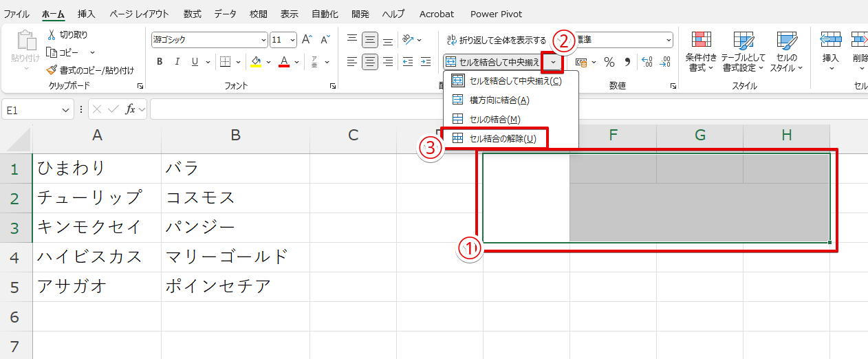Click the accounting number format icon

point(581,62)
